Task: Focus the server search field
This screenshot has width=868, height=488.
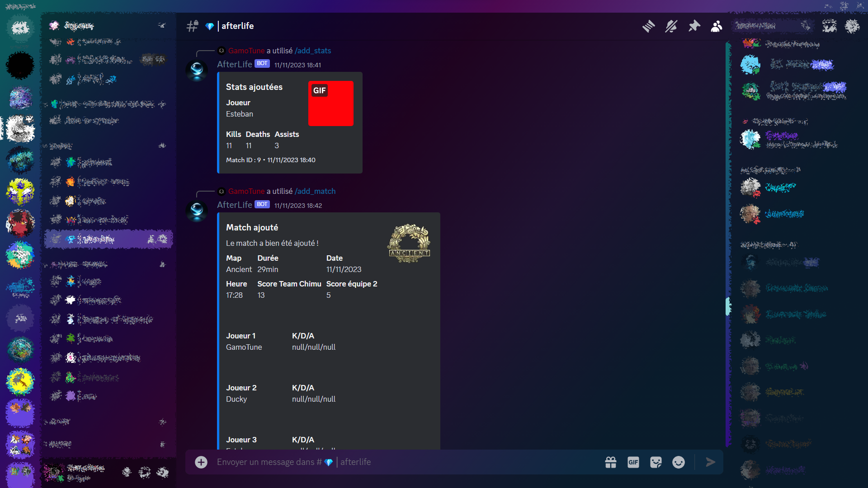Action: tap(773, 26)
